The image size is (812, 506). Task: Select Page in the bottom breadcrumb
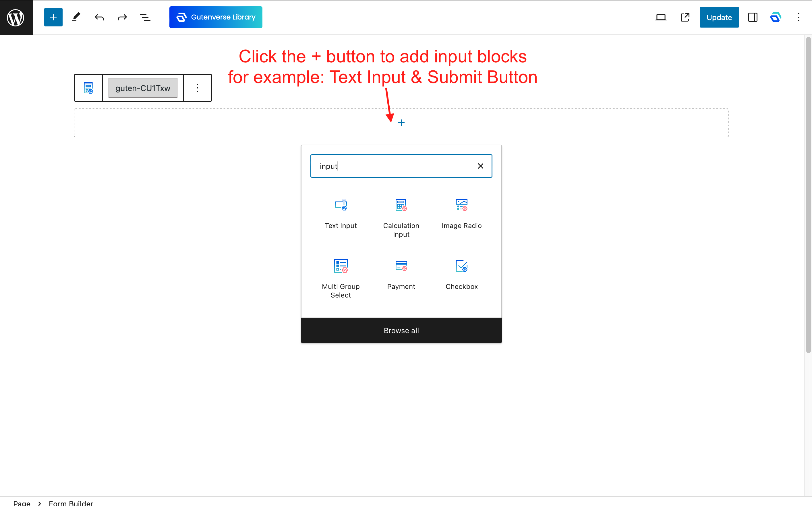pyautogui.click(x=22, y=503)
